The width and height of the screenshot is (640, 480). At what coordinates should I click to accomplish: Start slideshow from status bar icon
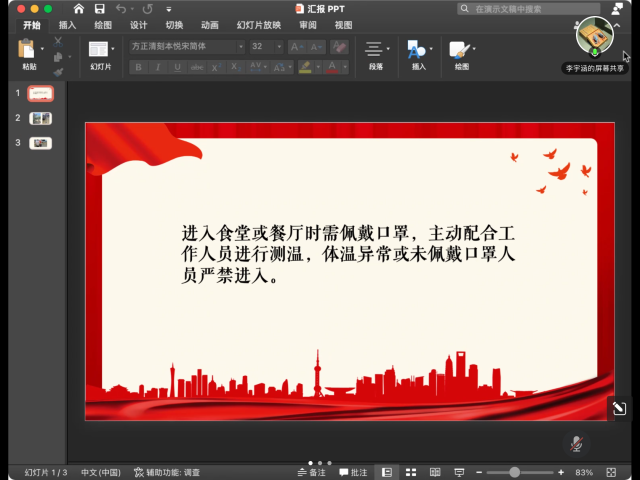tap(459, 472)
